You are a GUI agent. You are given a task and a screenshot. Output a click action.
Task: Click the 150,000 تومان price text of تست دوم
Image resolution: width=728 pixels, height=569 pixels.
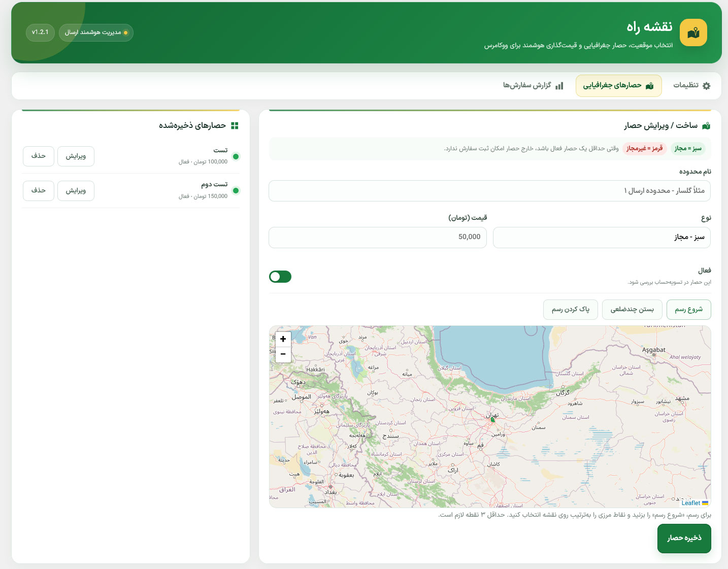click(x=211, y=196)
